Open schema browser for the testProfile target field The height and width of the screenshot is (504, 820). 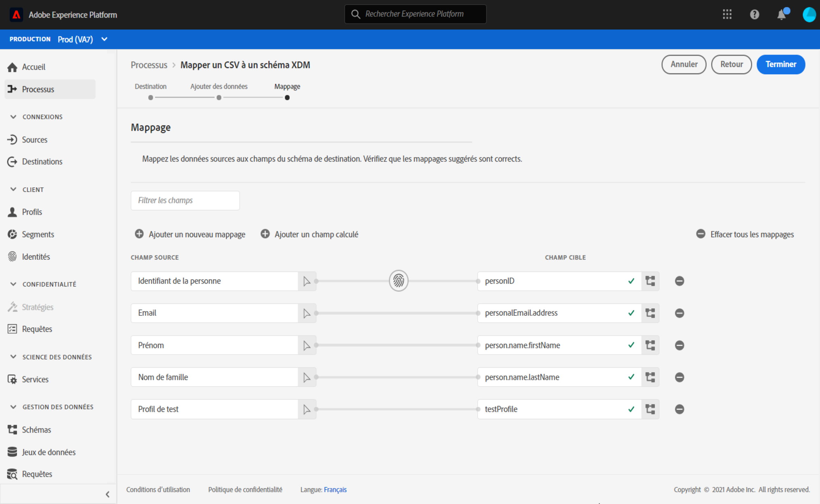coord(650,409)
